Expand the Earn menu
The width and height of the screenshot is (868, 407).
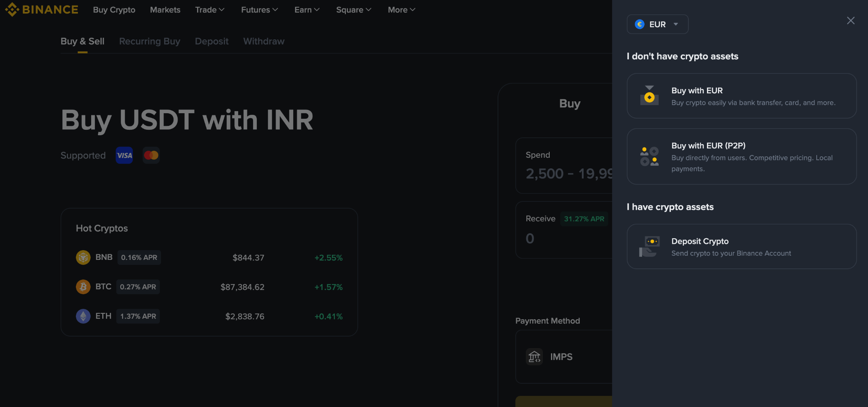(307, 10)
